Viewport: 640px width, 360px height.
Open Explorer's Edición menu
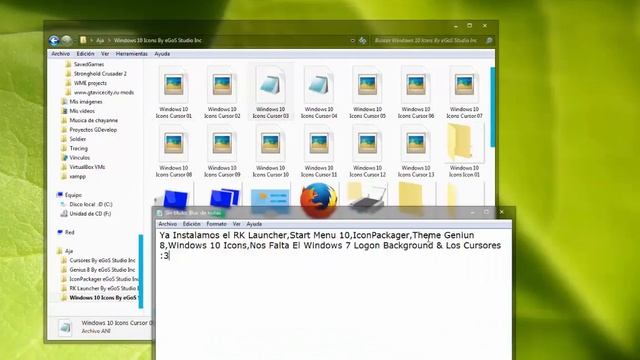85,53
